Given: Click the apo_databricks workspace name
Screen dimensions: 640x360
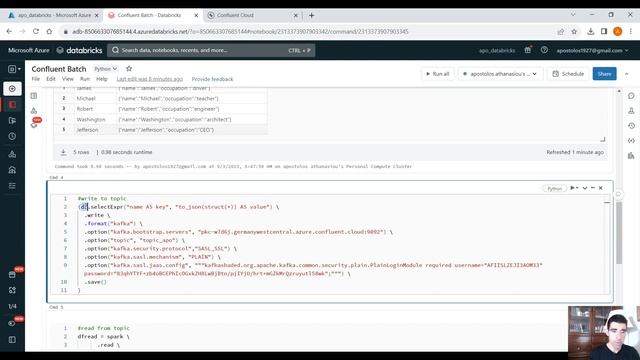Looking at the screenshot, I should [497, 51].
